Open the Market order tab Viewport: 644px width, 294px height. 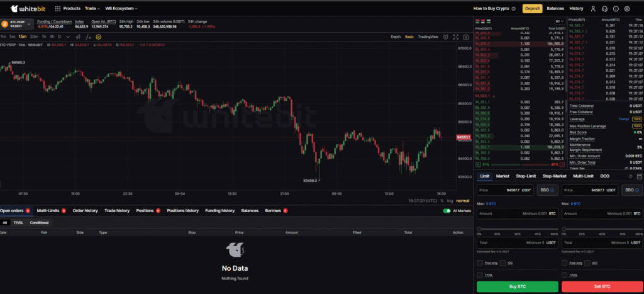tap(502, 176)
